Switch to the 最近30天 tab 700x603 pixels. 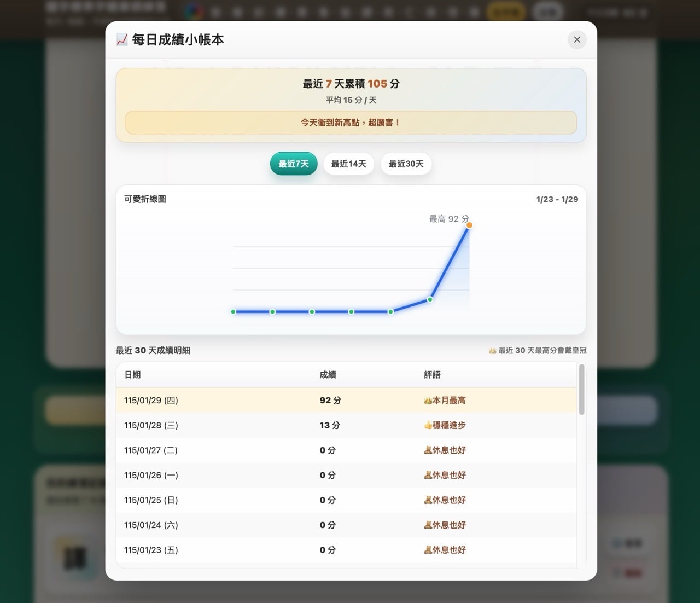[x=406, y=163]
